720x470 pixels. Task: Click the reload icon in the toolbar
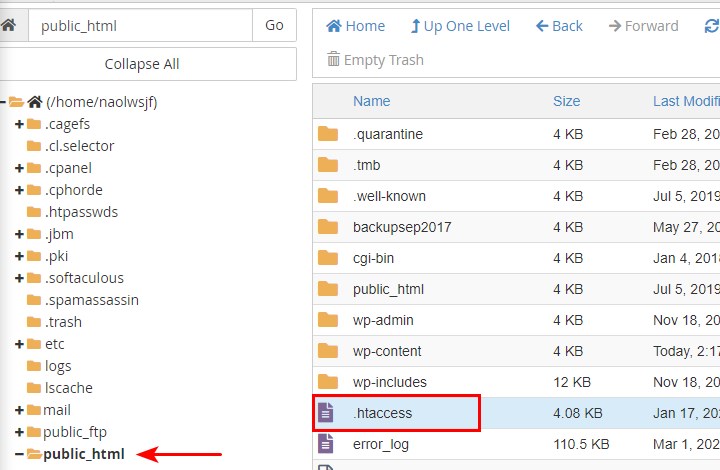[712, 26]
